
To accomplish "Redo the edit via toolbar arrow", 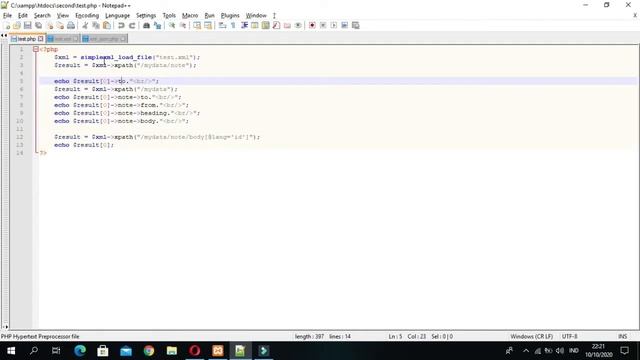I will (132, 25).
